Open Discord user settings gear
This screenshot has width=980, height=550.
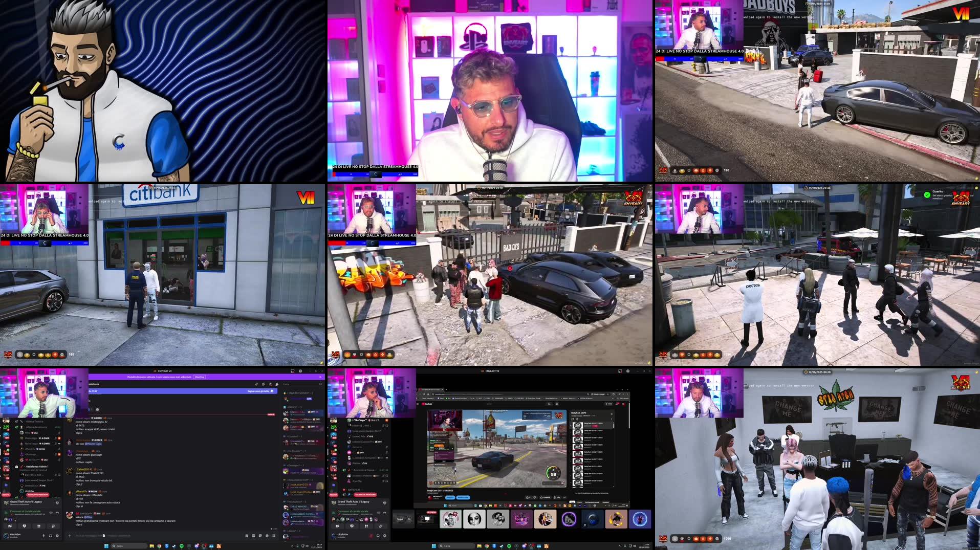point(57,536)
